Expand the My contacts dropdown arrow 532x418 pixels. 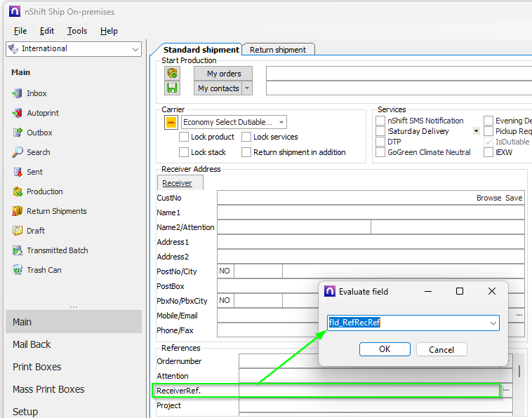(247, 88)
